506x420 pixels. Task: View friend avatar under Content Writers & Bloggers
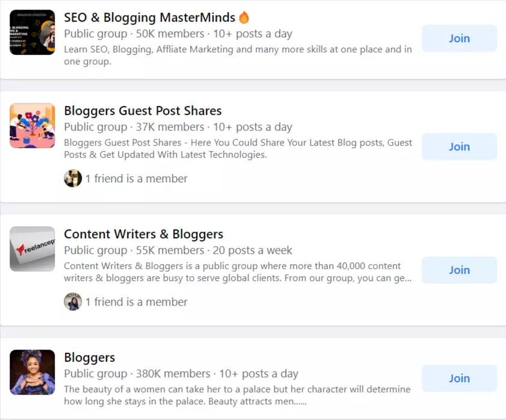point(73,301)
